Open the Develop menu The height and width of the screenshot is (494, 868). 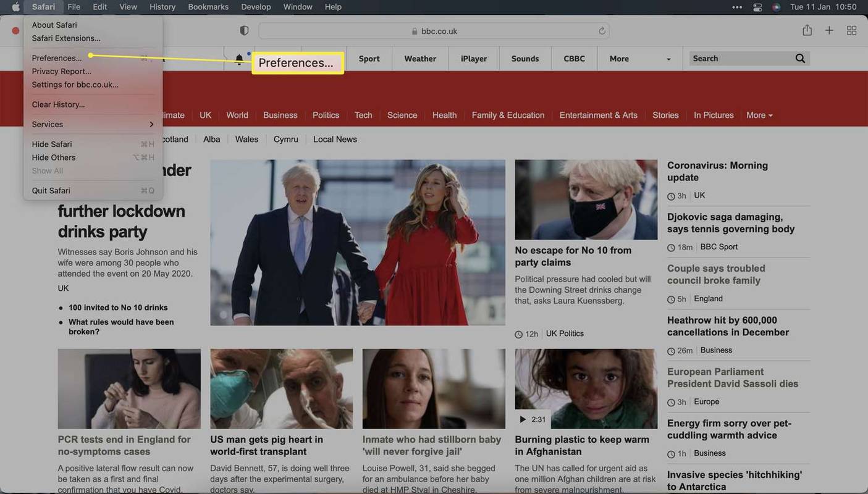pyautogui.click(x=256, y=7)
